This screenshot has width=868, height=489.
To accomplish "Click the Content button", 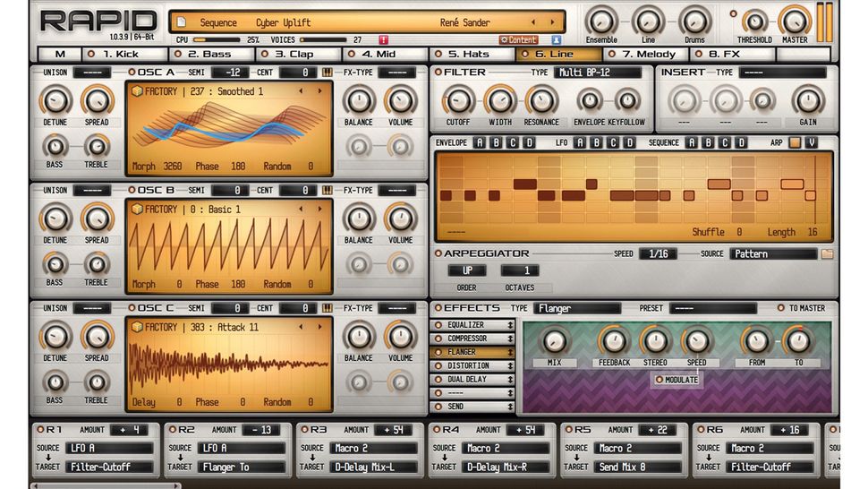I will (518, 40).
